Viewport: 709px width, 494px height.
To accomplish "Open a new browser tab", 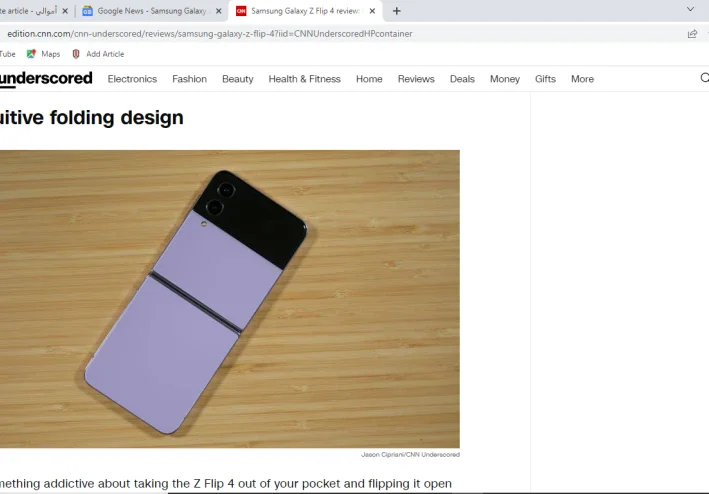I will click(397, 11).
